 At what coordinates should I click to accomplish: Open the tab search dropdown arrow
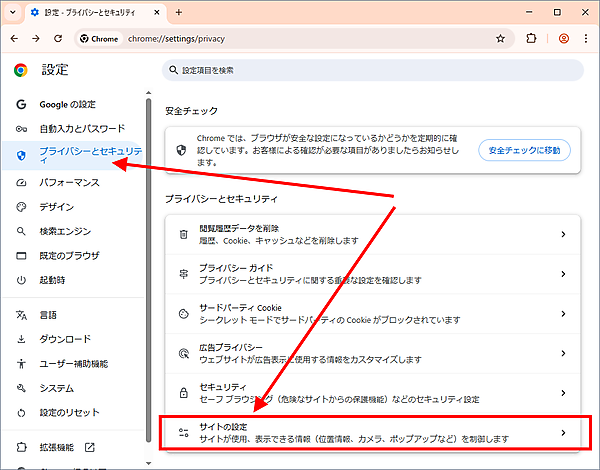[12, 12]
